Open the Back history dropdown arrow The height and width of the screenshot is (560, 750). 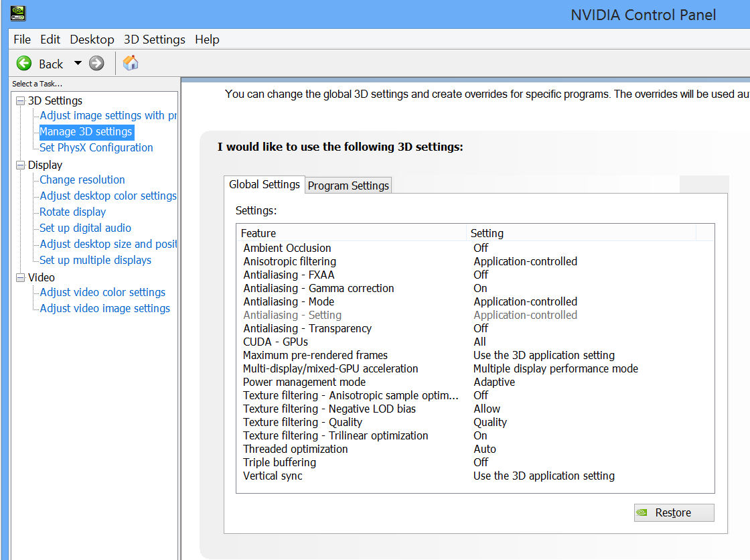click(78, 63)
